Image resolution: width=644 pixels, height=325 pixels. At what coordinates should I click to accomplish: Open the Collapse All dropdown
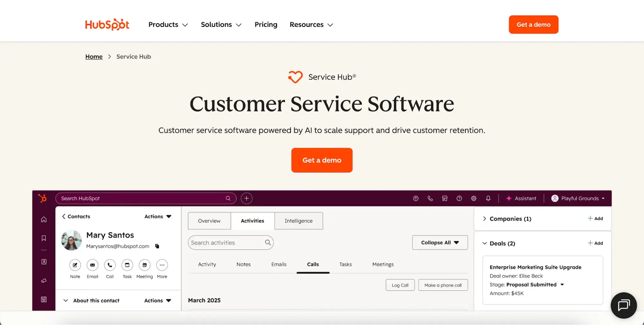click(x=440, y=242)
